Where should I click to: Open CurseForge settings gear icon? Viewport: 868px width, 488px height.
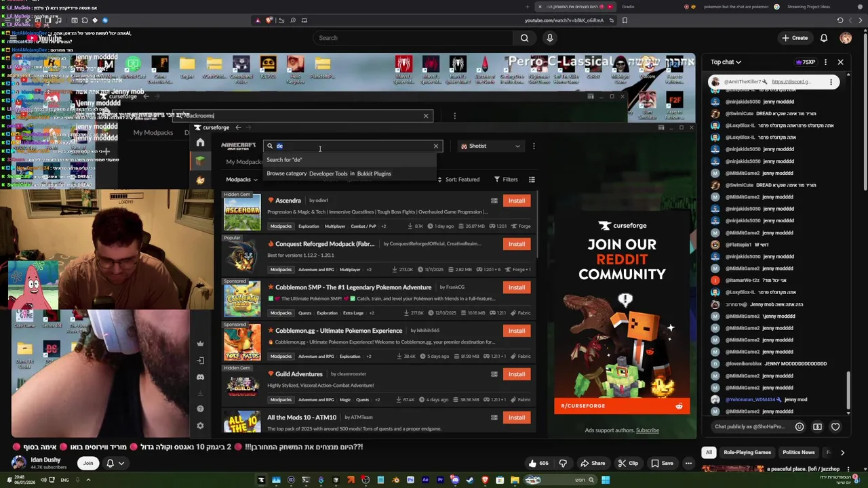click(200, 426)
